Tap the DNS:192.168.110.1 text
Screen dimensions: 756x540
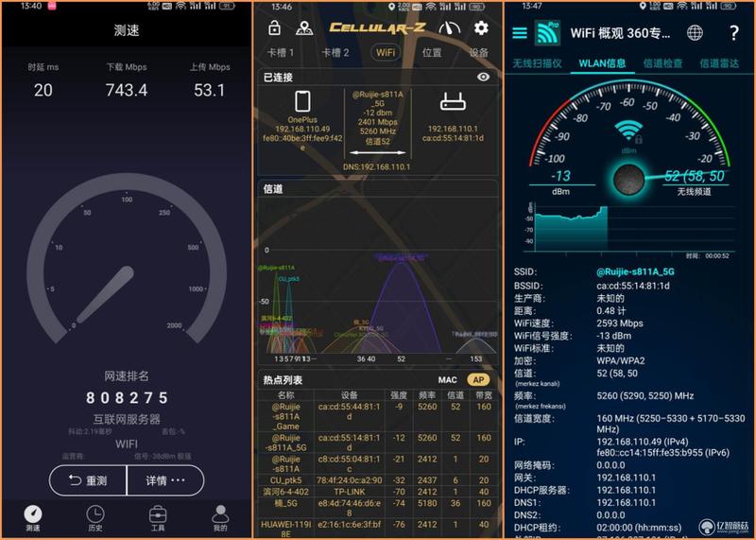[376, 167]
